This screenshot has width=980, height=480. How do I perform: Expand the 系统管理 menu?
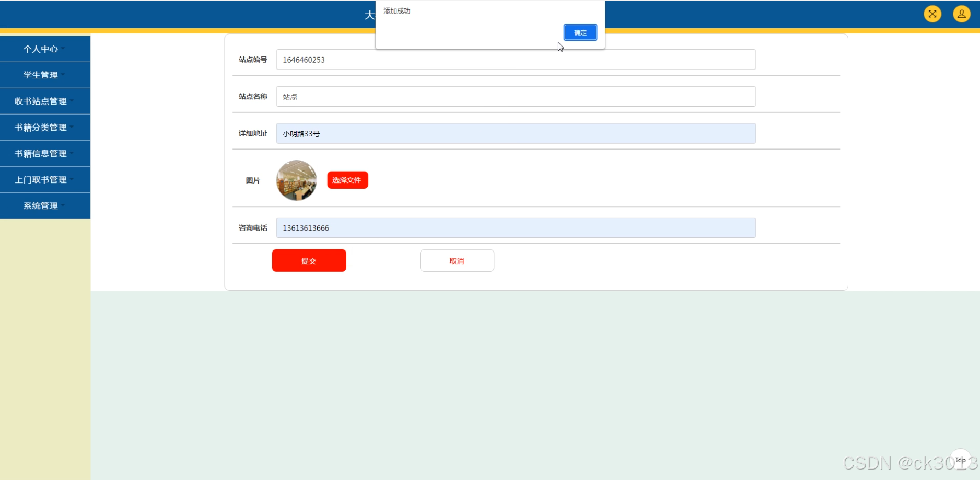[x=45, y=205]
